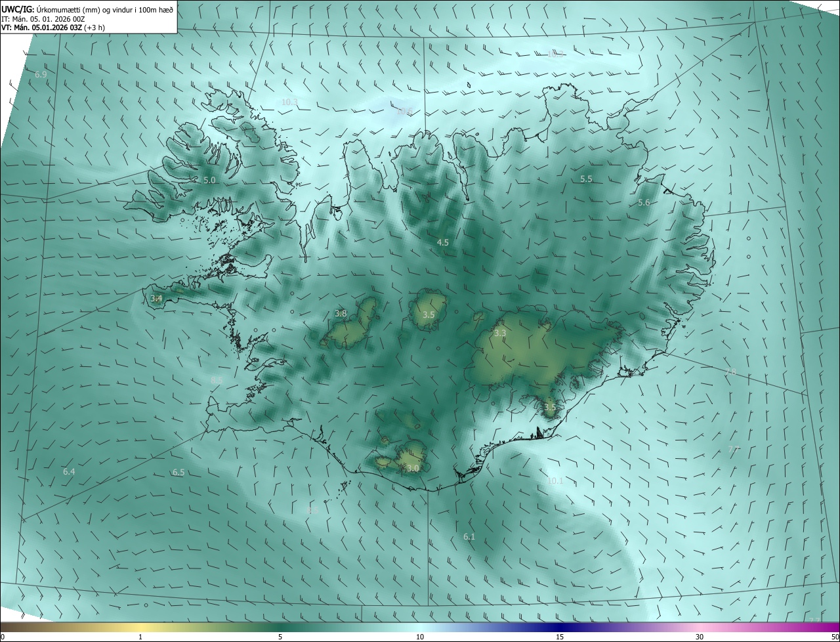Viewport: 840px width, 642px height.
Task: Select the 3.4 value on Snæfellsnes
Action: coord(156,299)
